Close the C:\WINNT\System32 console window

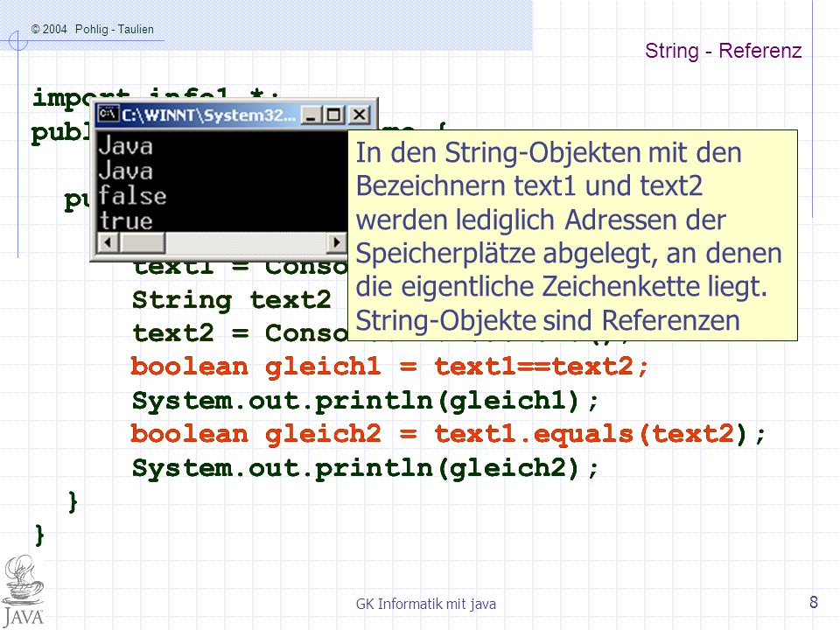(359, 115)
